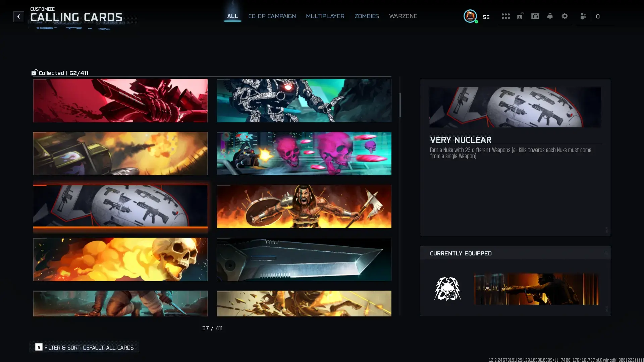The height and width of the screenshot is (362, 644).
Task: Open the WARZONE tab
Action: [403, 16]
